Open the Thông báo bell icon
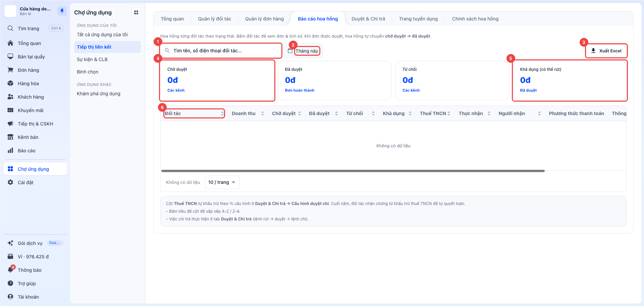Viewport: 644px width, 306px height. [x=10, y=270]
